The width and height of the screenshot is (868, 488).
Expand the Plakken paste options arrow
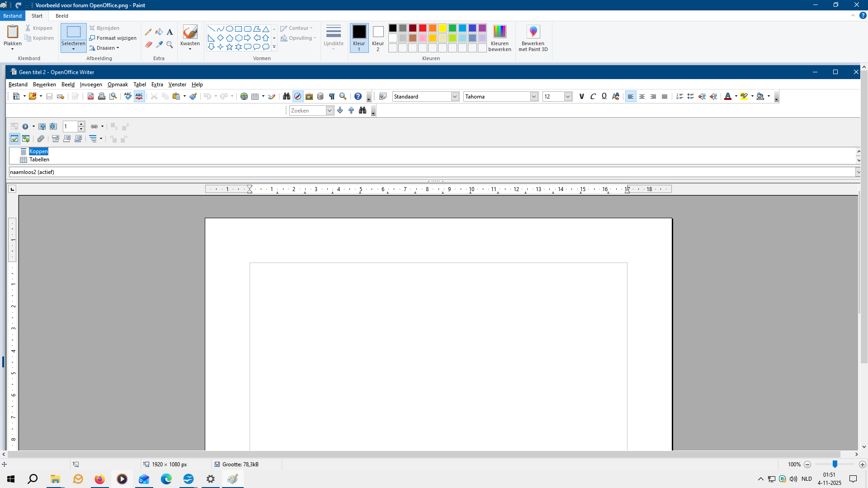[12, 49]
